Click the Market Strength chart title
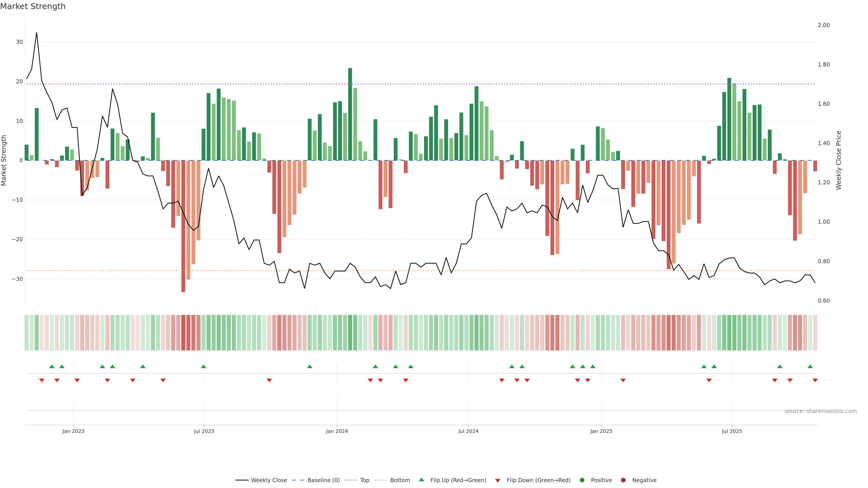868x488 pixels. point(33,6)
